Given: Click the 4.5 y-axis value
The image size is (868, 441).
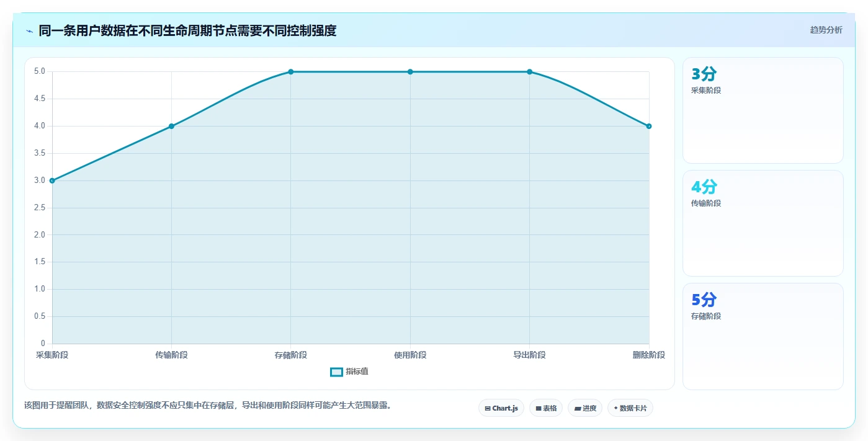Looking at the screenshot, I should (40, 99).
